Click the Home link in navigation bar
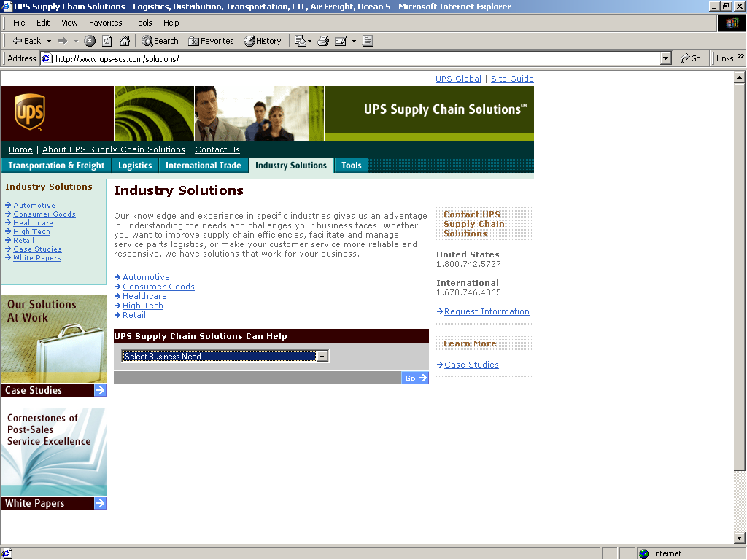747x560 pixels. 20,149
